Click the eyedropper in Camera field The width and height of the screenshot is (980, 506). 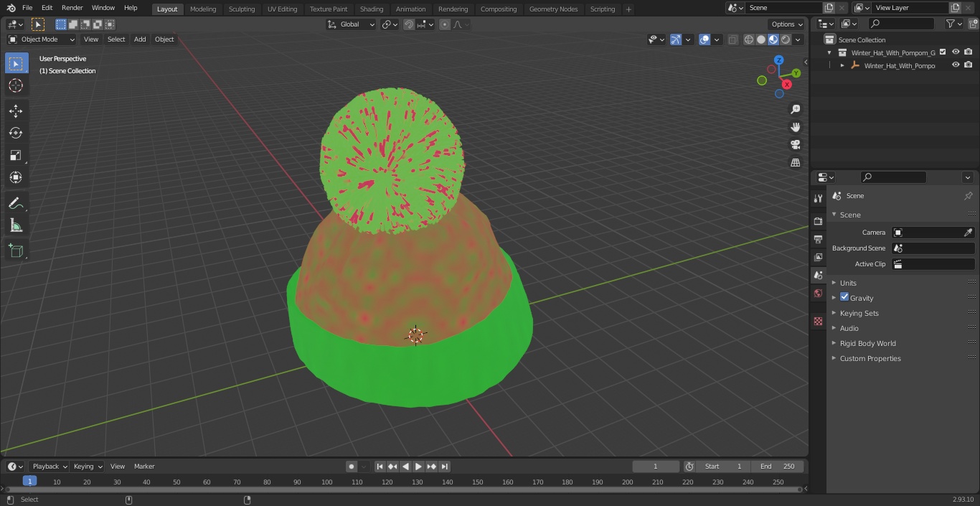[968, 233]
